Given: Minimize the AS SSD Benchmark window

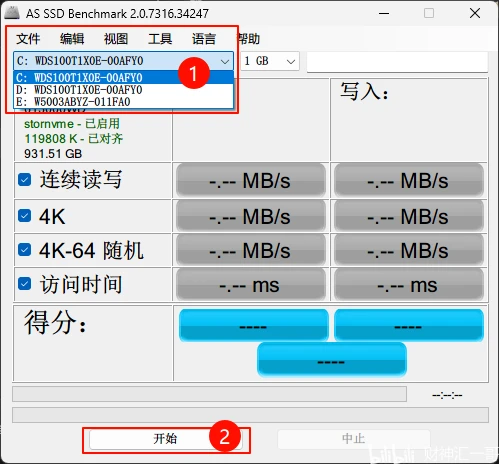Looking at the screenshot, I should pos(384,13).
